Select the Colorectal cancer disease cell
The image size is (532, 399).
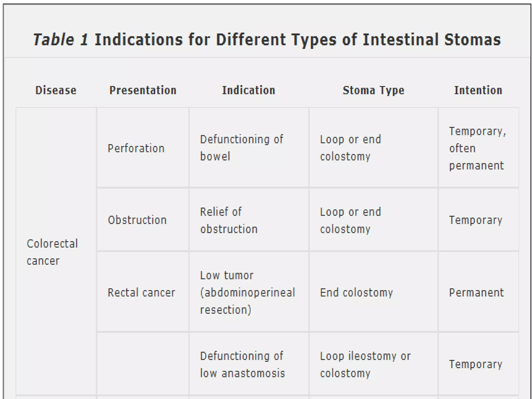[x=56, y=251]
